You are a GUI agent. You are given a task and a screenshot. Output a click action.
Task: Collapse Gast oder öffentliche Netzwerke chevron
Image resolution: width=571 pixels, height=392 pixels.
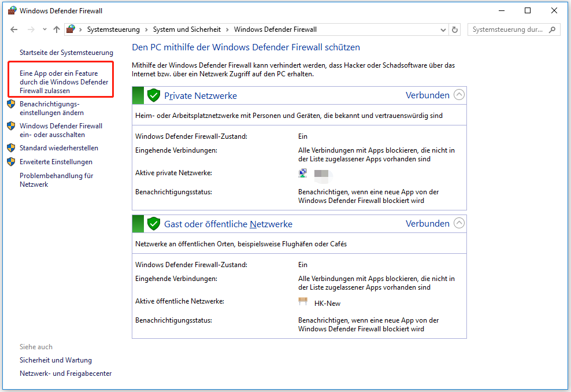coord(459,223)
